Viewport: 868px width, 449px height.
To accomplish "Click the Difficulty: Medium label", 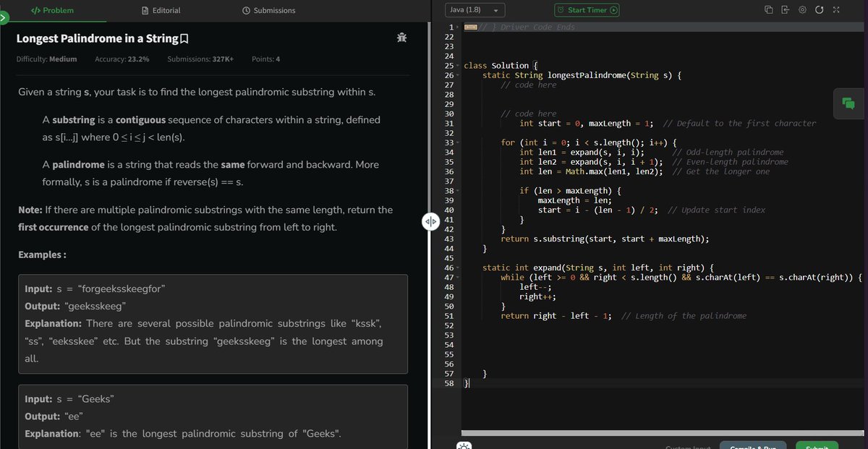I will (x=46, y=59).
